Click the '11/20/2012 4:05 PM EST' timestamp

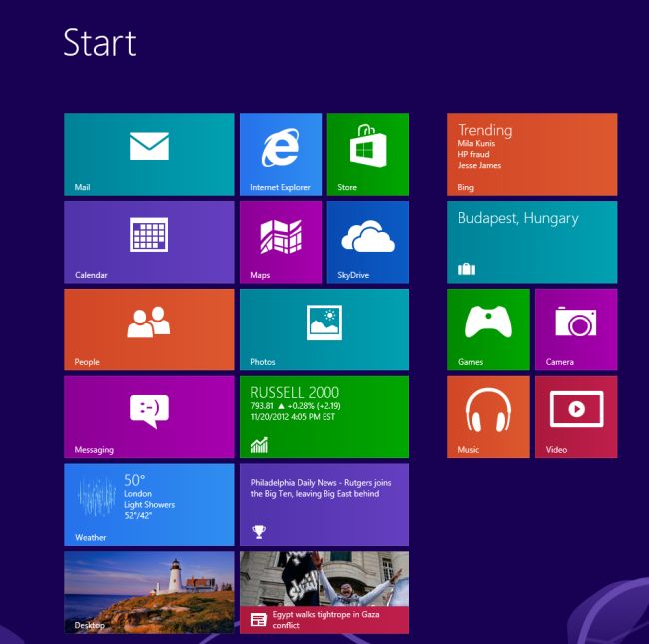click(x=293, y=417)
